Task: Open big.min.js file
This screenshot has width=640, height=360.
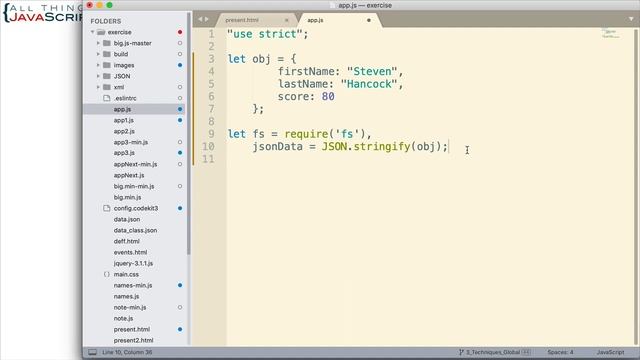Action: tap(127, 197)
